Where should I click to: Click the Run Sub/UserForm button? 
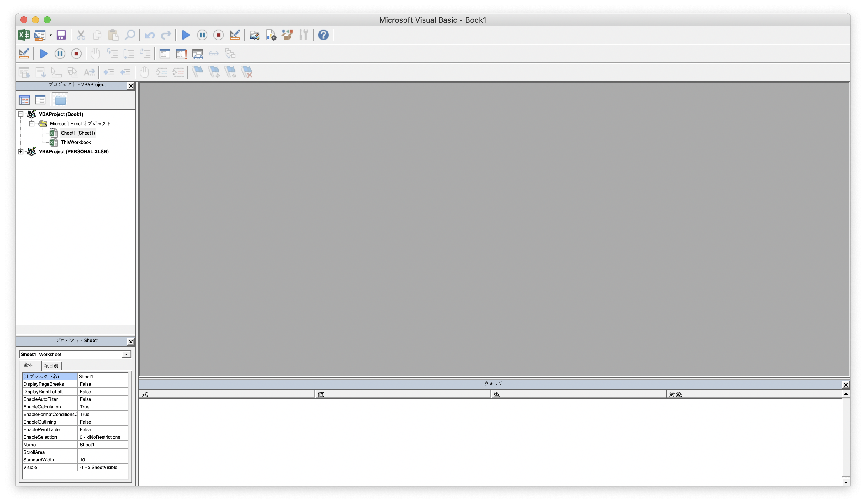point(186,35)
